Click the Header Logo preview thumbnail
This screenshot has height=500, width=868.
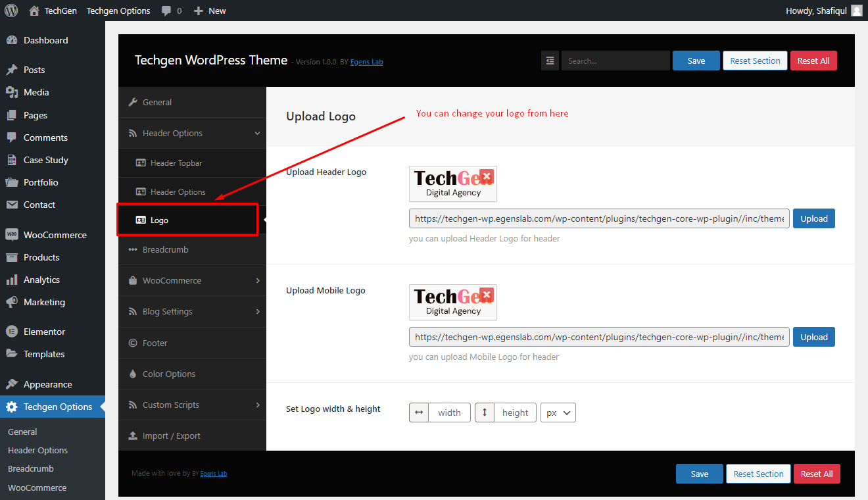(x=453, y=184)
